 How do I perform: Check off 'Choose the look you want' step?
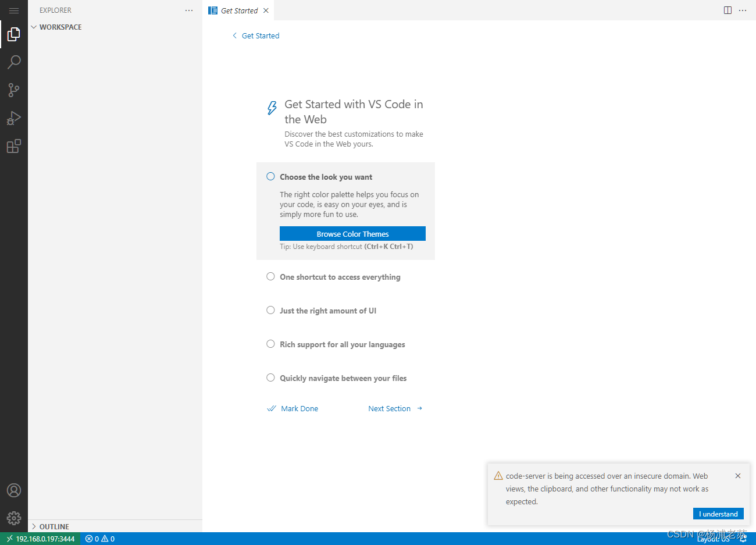point(270,176)
